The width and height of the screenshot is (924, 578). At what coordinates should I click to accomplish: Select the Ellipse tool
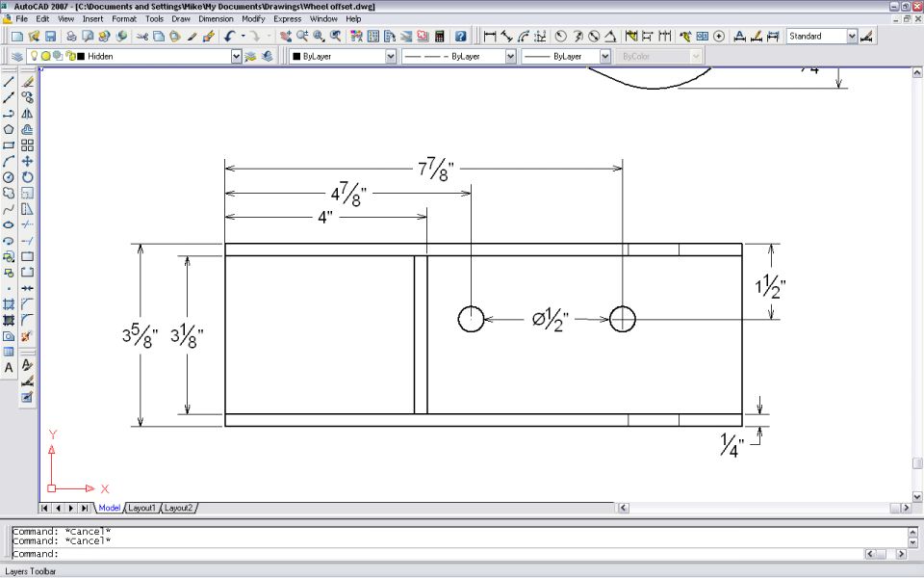pyautogui.click(x=9, y=224)
